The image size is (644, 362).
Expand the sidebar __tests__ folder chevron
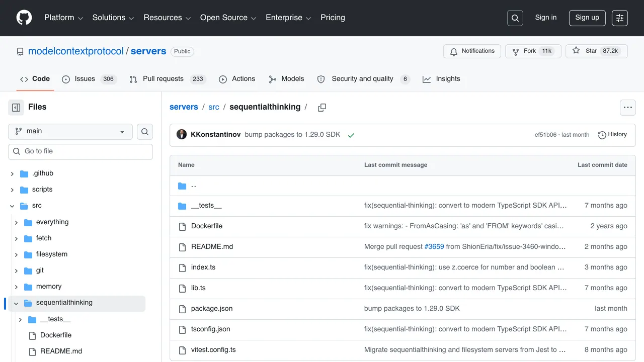pyautogui.click(x=20, y=319)
